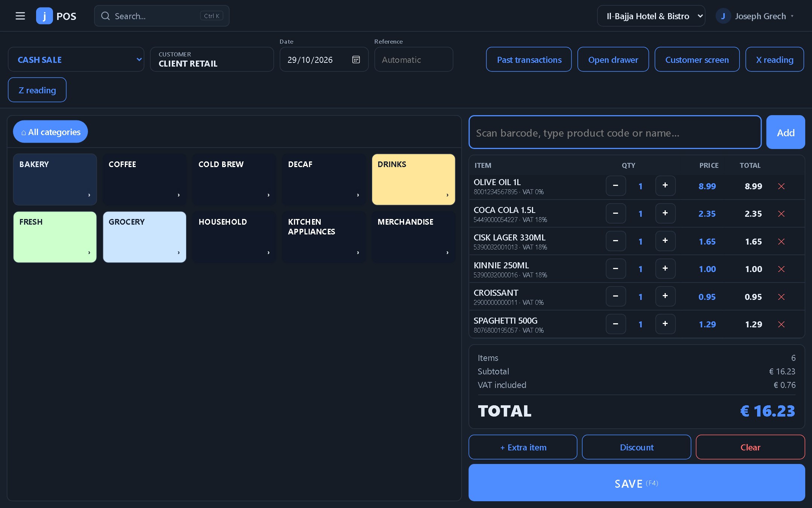
Task: Open the MERCHANDISE category
Action: (x=414, y=237)
